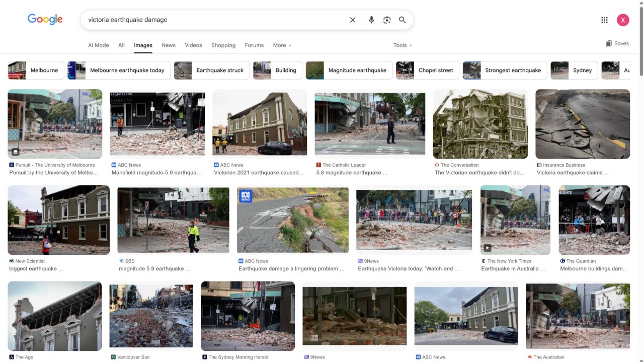This screenshot has width=644, height=362.
Task: Click The Catholic Leader source favicon
Action: point(318,165)
